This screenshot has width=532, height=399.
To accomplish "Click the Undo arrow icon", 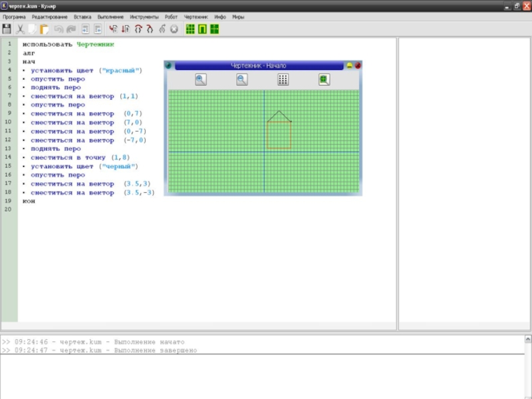I will click(59, 29).
